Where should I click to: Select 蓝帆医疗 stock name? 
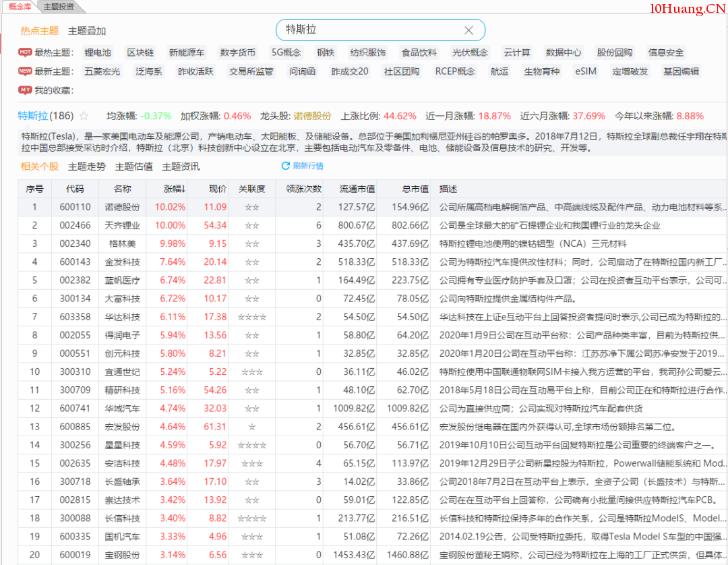122,280
